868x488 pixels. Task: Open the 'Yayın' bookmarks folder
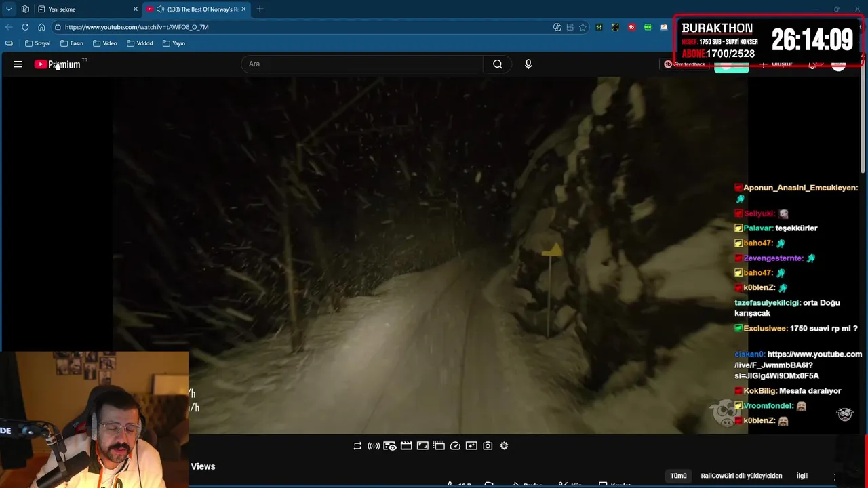[x=174, y=43]
